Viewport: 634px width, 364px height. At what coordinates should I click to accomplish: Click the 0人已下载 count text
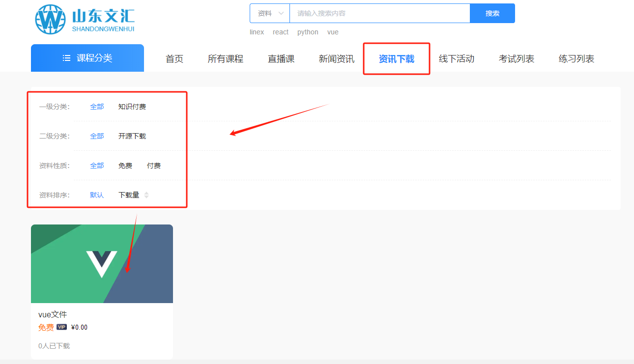[x=54, y=346]
